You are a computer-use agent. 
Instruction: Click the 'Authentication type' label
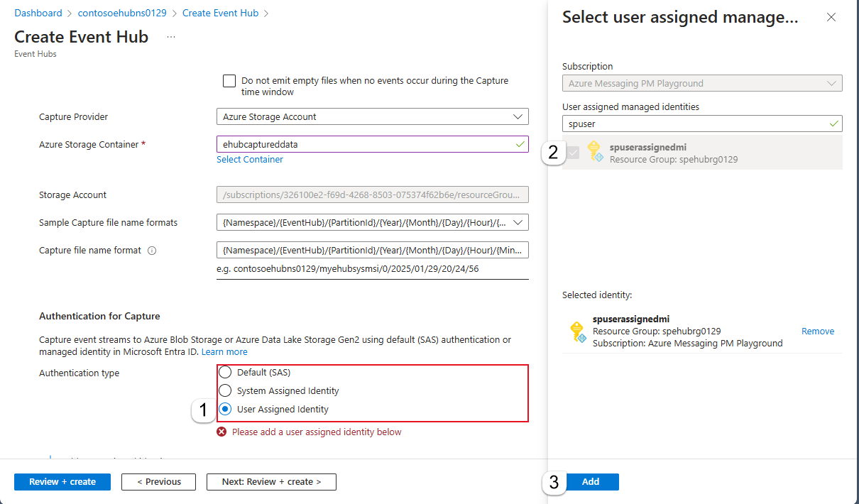[79, 373]
